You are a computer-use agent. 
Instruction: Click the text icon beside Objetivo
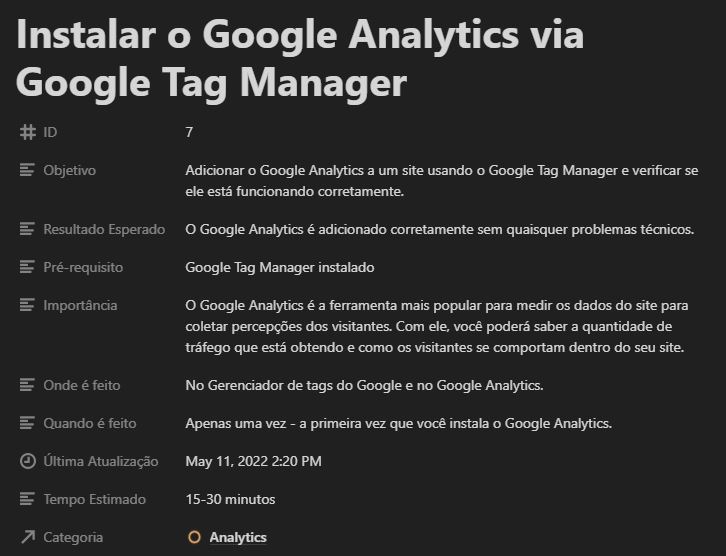point(27,170)
